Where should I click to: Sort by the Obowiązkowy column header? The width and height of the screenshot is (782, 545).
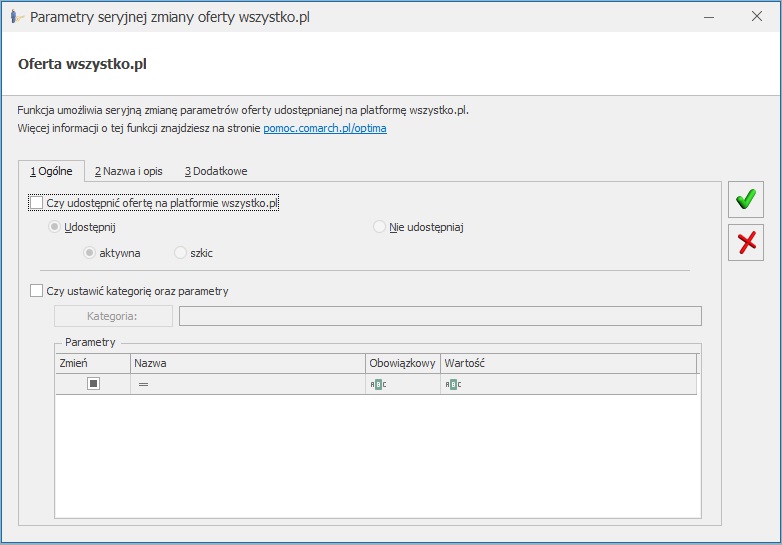pyautogui.click(x=403, y=363)
